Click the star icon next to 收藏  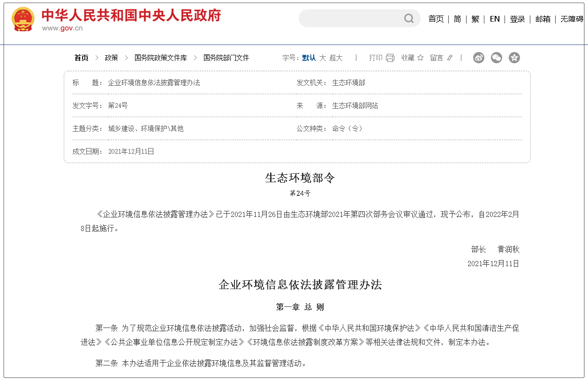pyautogui.click(x=420, y=58)
